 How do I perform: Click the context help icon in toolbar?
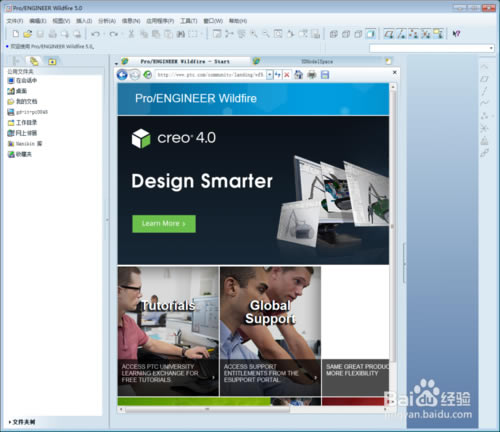pos(456,34)
